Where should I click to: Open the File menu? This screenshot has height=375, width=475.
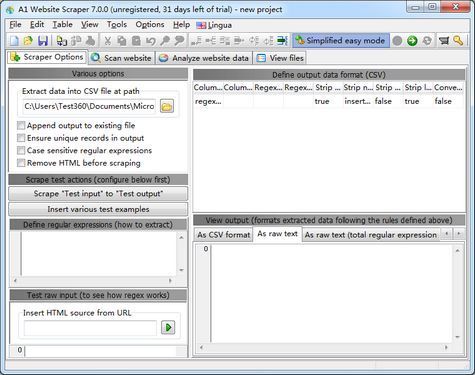(x=15, y=25)
